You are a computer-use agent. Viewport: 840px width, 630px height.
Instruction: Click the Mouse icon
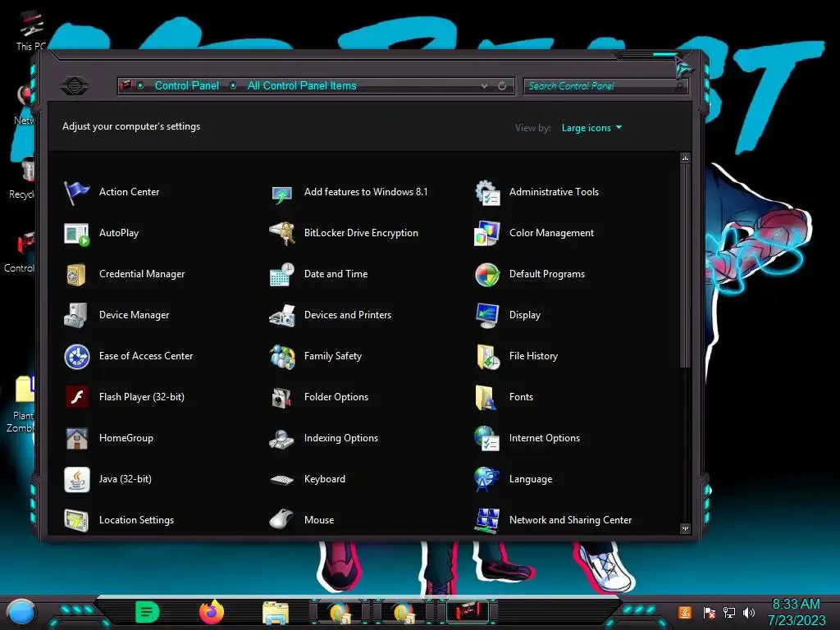282,519
